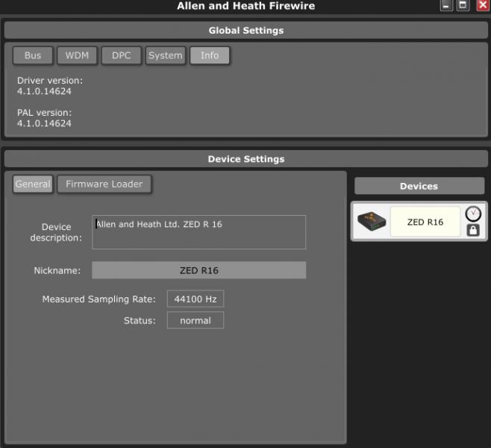This screenshot has width=491, height=448.
Task: Open the Bus settings tab
Action: click(33, 55)
